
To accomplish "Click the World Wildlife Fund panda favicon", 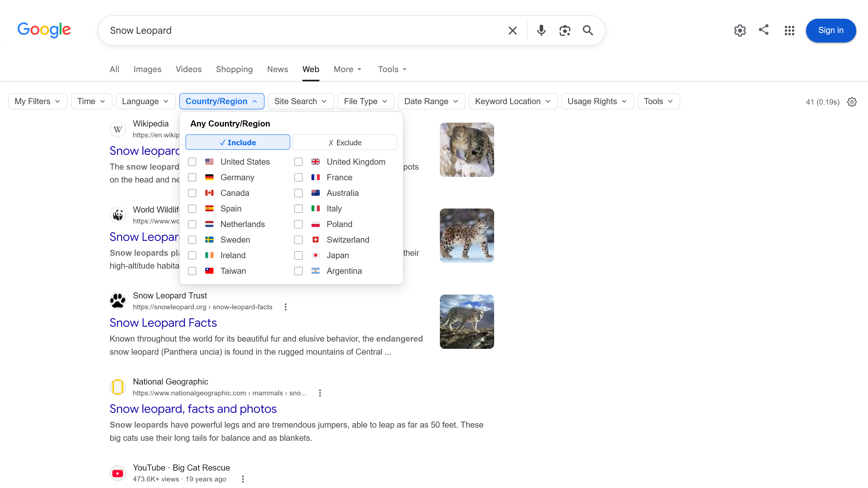I will point(118,215).
